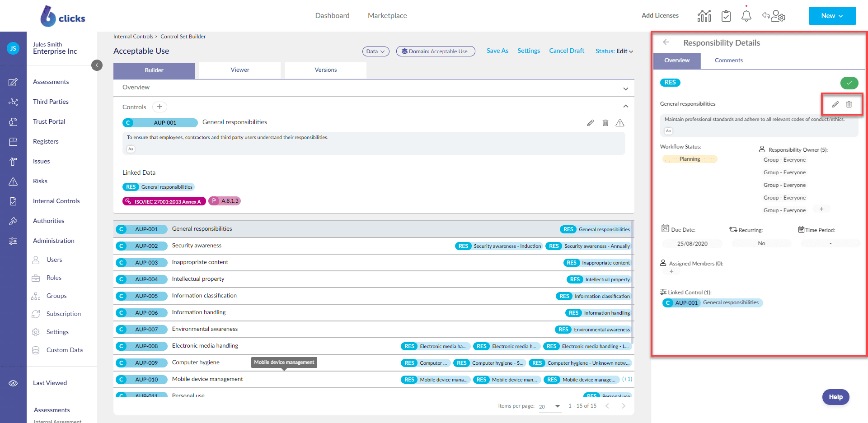This screenshot has height=423, width=868.
Task: Open the Data dropdown
Action: tap(375, 51)
